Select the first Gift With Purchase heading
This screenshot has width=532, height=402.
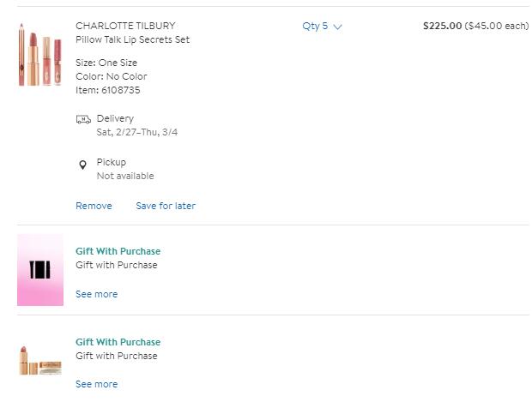(118, 251)
